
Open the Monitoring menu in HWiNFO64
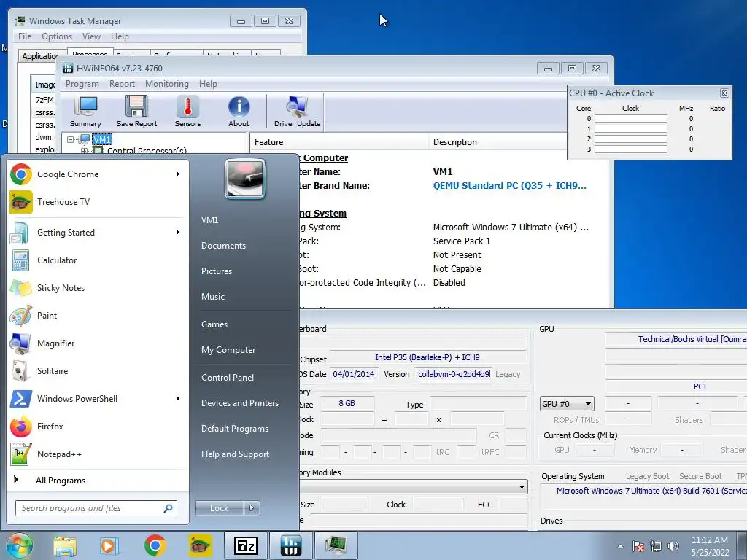[167, 84]
